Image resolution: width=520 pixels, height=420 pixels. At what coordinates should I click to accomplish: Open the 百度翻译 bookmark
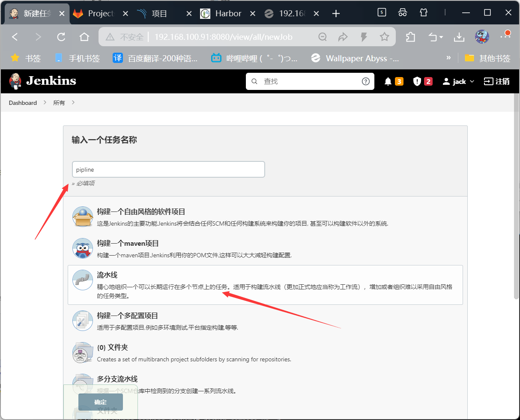coord(155,58)
